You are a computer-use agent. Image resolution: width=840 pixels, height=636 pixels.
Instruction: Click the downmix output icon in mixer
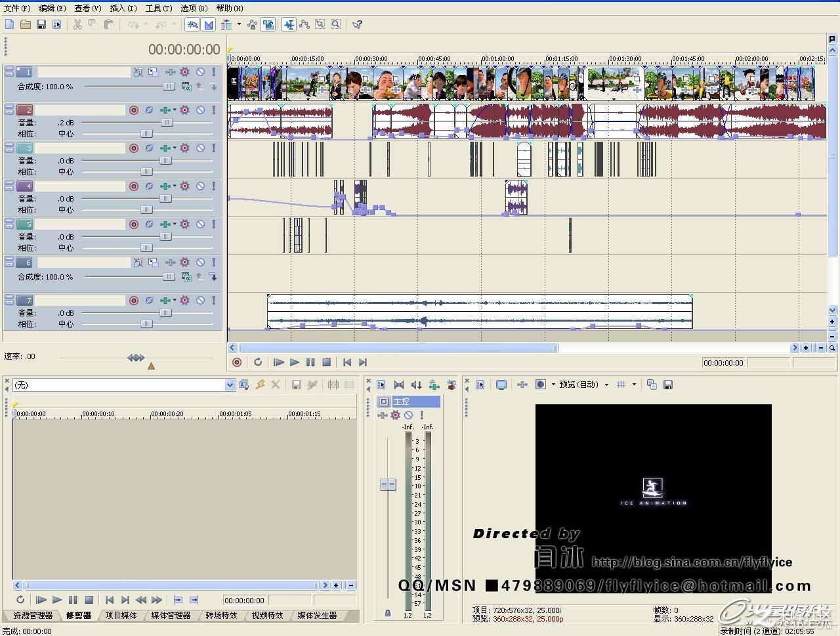(398, 385)
